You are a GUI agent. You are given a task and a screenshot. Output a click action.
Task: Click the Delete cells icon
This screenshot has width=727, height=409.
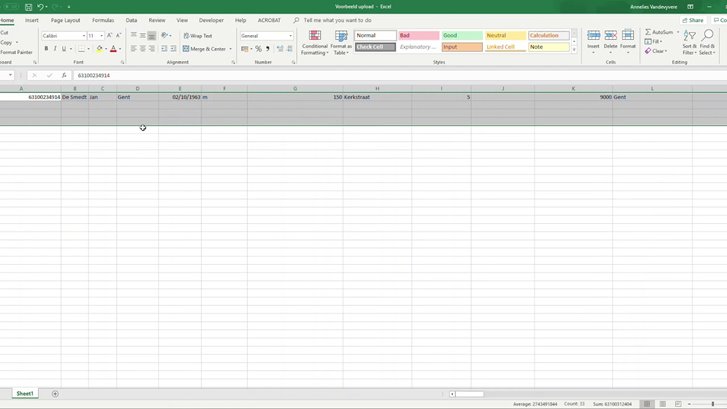click(611, 40)
